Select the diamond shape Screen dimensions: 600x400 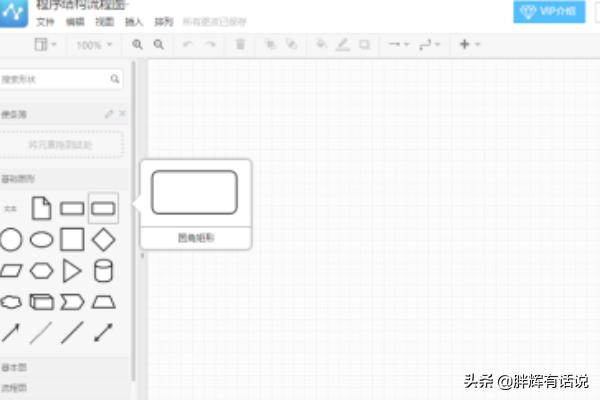coord(104,240)
